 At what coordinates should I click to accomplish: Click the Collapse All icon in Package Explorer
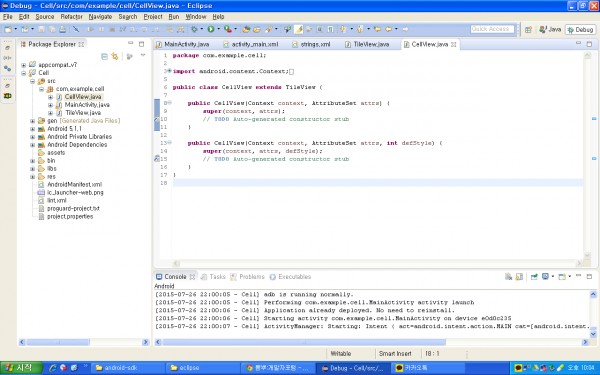coord(104,57)
